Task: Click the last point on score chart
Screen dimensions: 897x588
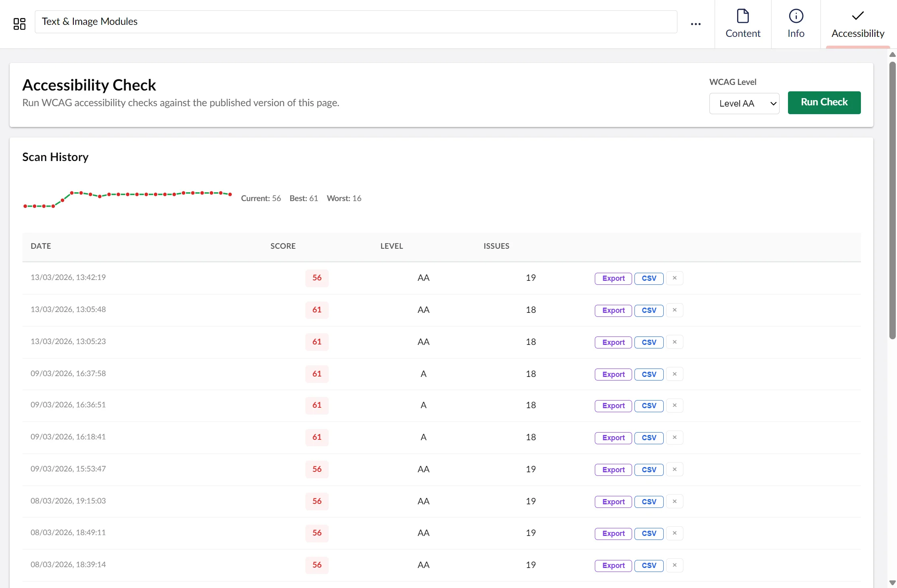Action: pyautogui.click(x=230, y=194)
